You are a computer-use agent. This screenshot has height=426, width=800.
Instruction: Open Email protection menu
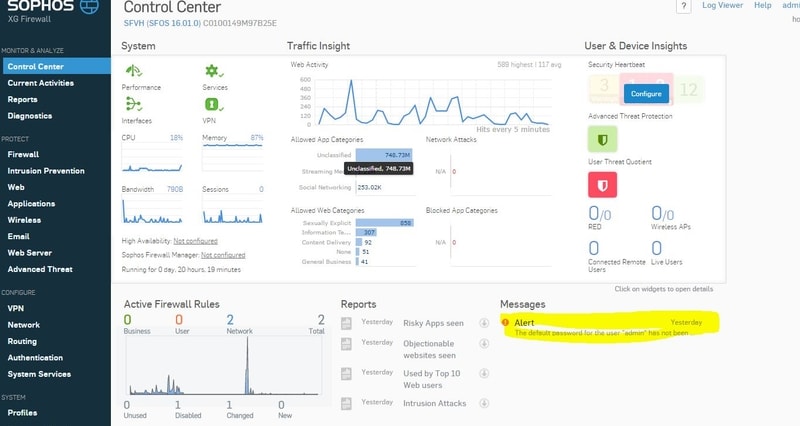pos(18,236)
